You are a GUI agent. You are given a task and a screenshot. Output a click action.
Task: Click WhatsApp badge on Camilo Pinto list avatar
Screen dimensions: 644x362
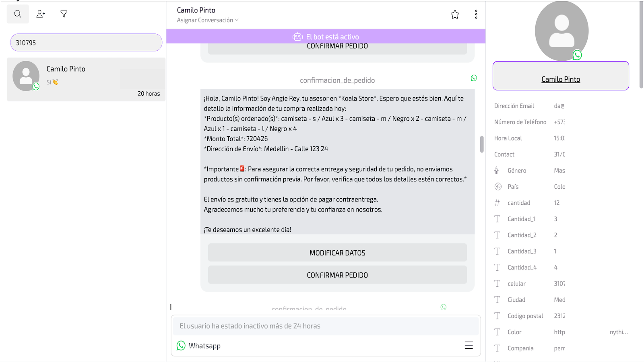(36, 86)
